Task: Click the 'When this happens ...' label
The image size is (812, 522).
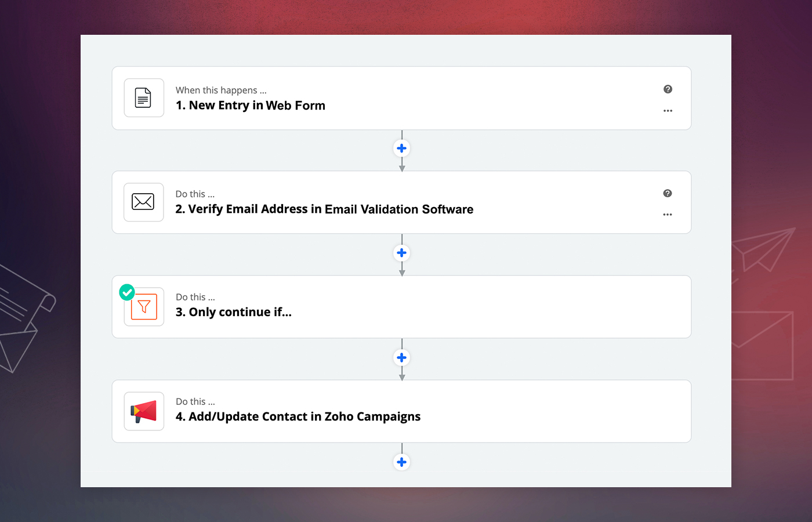Action: click(x=221, y=90)
